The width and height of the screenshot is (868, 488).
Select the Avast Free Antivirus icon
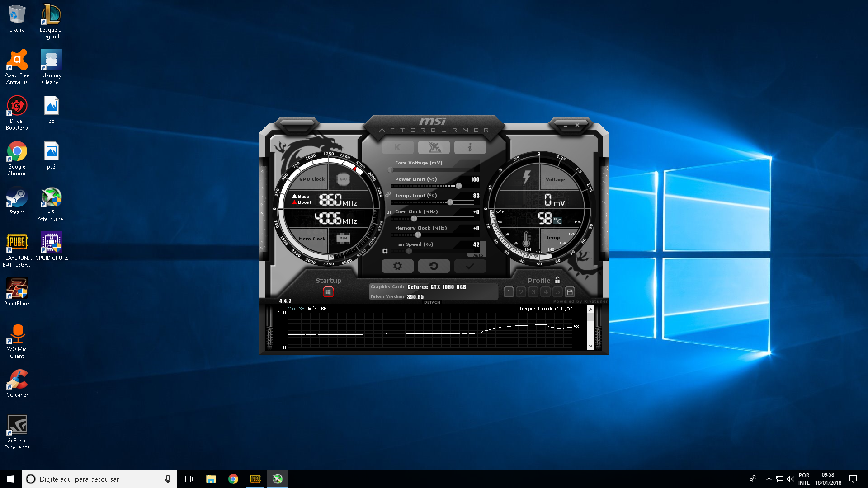coord(17,67)
